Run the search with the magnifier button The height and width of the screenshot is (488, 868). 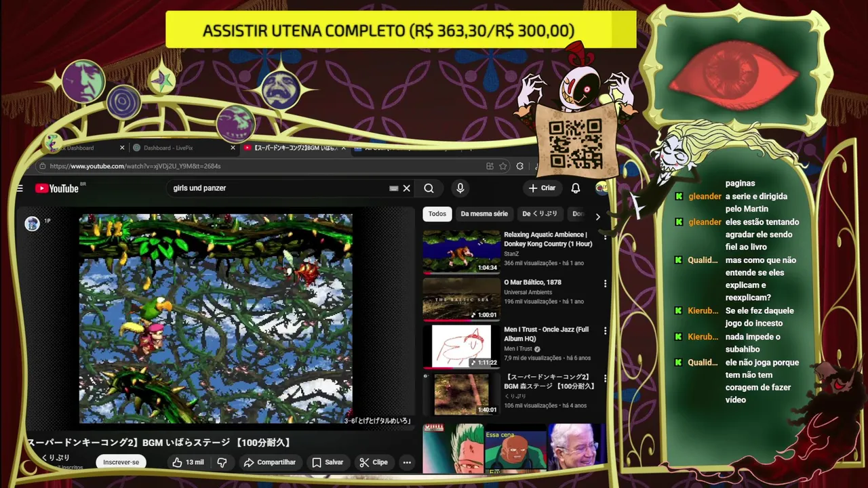429,188
